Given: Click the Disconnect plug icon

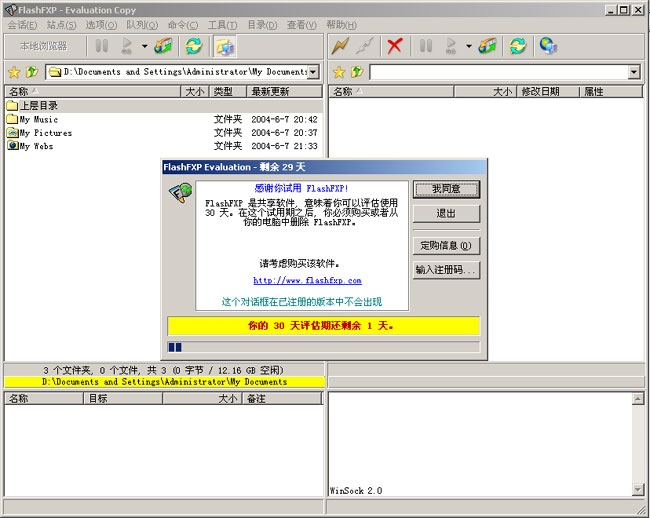Looking at the screenshot, I should [x=365, y=46].
